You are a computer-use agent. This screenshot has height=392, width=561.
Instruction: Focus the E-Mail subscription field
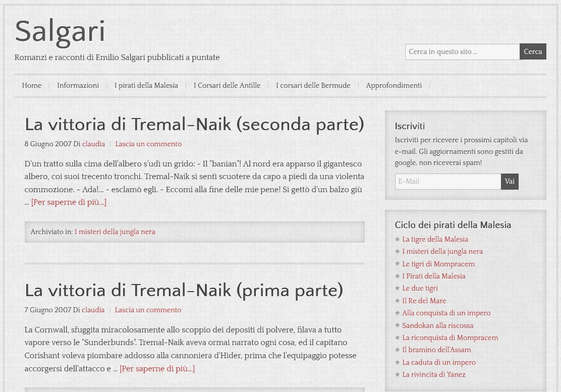448,181
